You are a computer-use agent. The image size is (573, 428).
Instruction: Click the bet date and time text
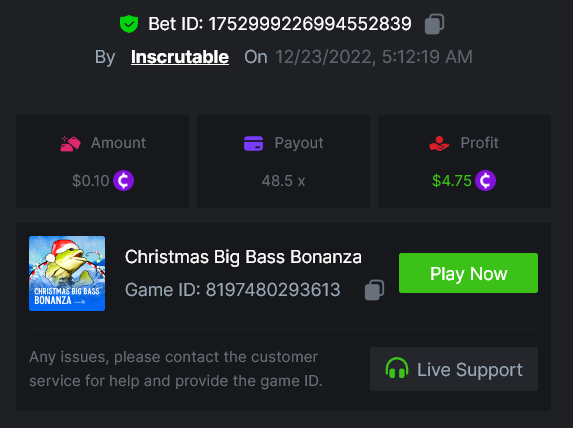pyautogui.click(x=373, y=57)
